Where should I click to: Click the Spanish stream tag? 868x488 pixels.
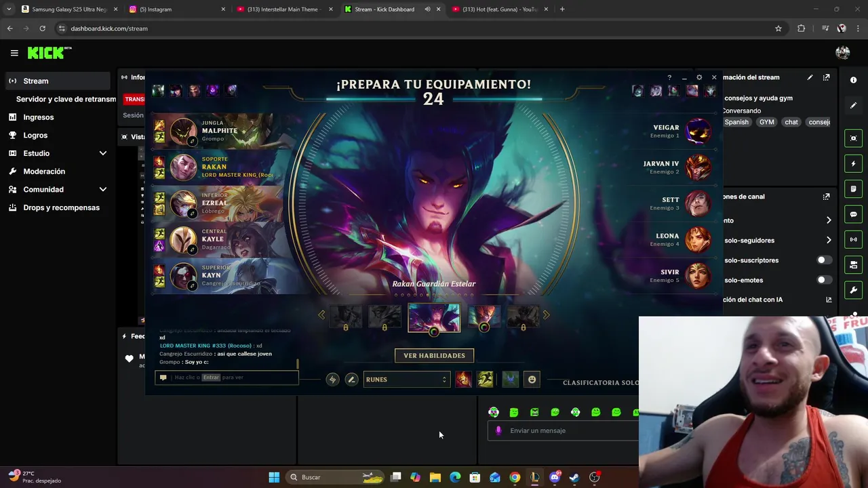click(736, 122)
